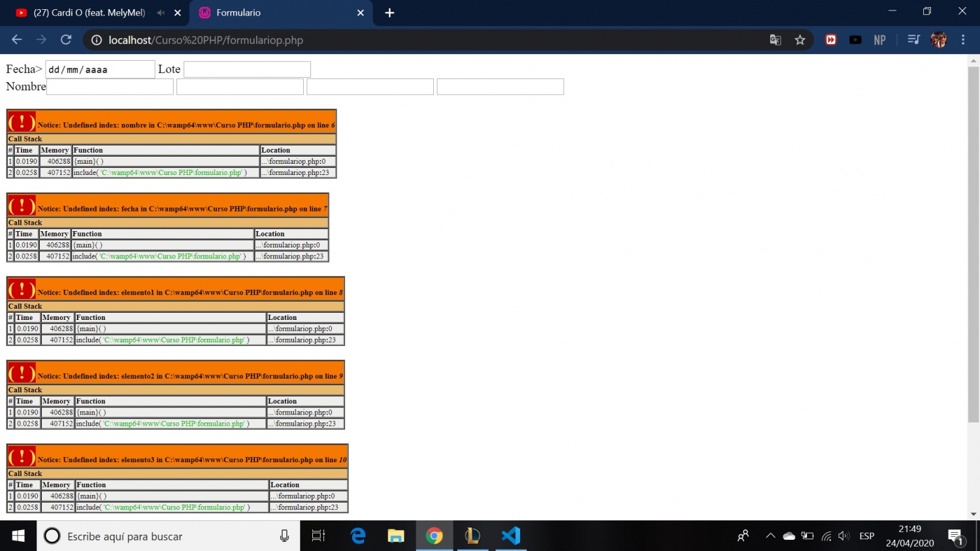Open the NP extension
The image size is (980, 551).
pyautogui.click(x=880, y=40)
